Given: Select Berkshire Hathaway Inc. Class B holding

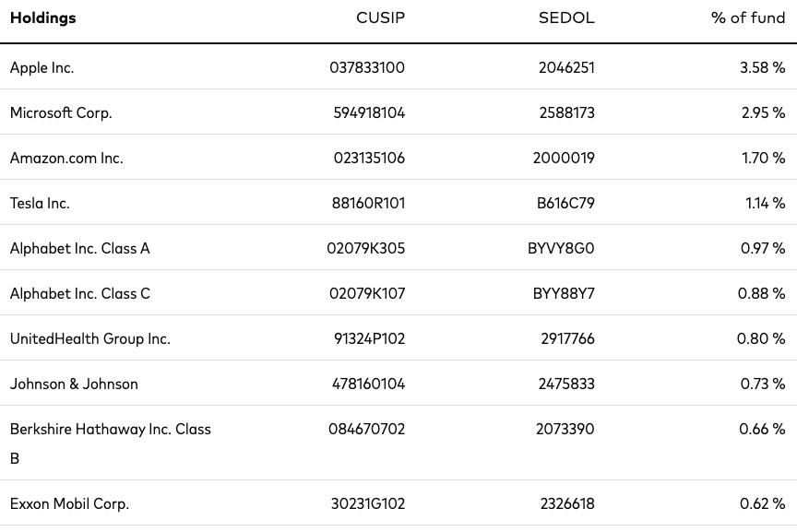Looking at the screenshot, I should pos(111,443).
